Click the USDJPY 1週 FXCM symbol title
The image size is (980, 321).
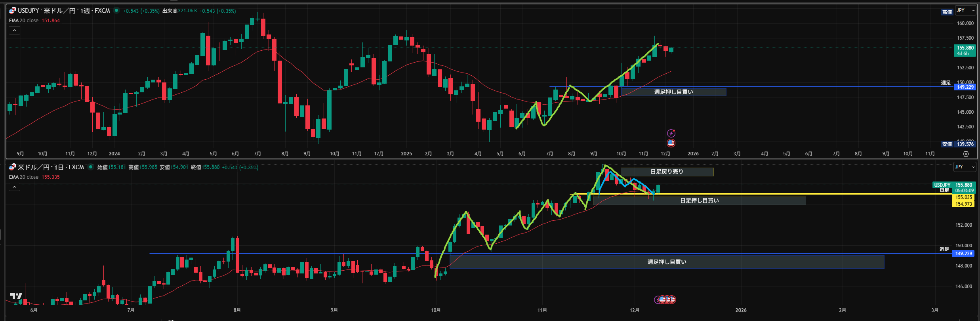tap(64, 11)
